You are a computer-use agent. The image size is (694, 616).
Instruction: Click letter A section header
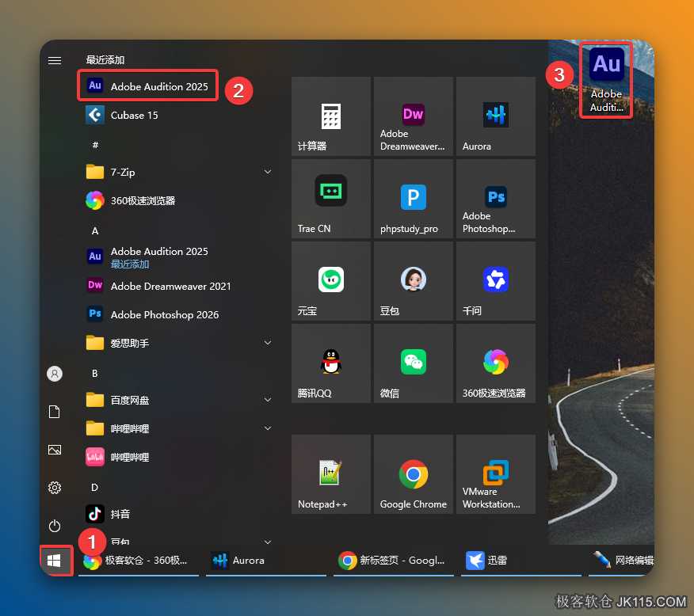(x=95, y=231)
